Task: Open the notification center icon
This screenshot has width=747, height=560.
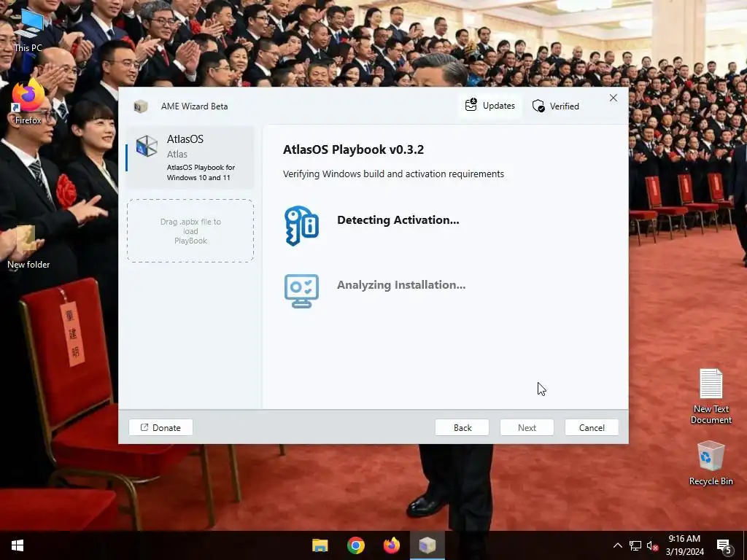Action: [724, 546]
